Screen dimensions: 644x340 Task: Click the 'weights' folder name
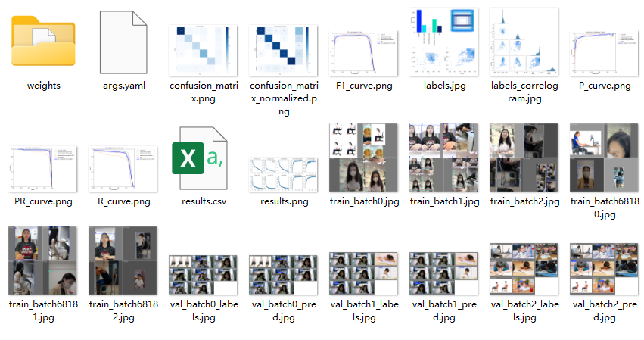pyautogui.click(x=44, y=86)
